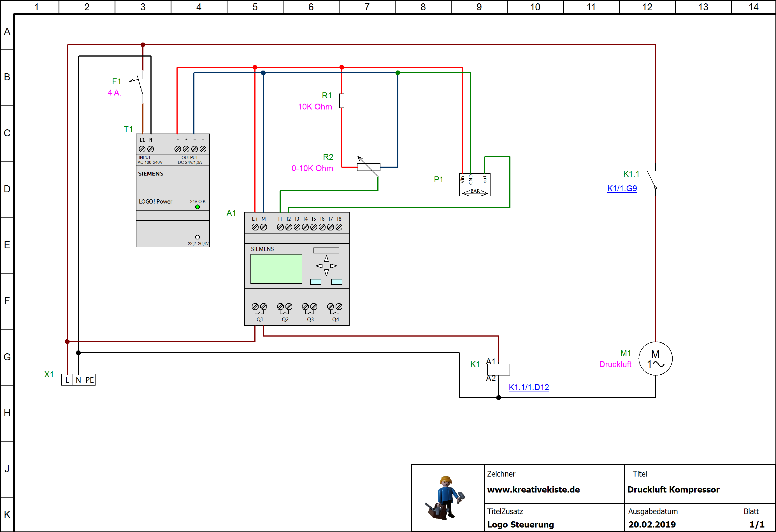
Task: Click the T1 component label
Action: click(x=128, y=129)
